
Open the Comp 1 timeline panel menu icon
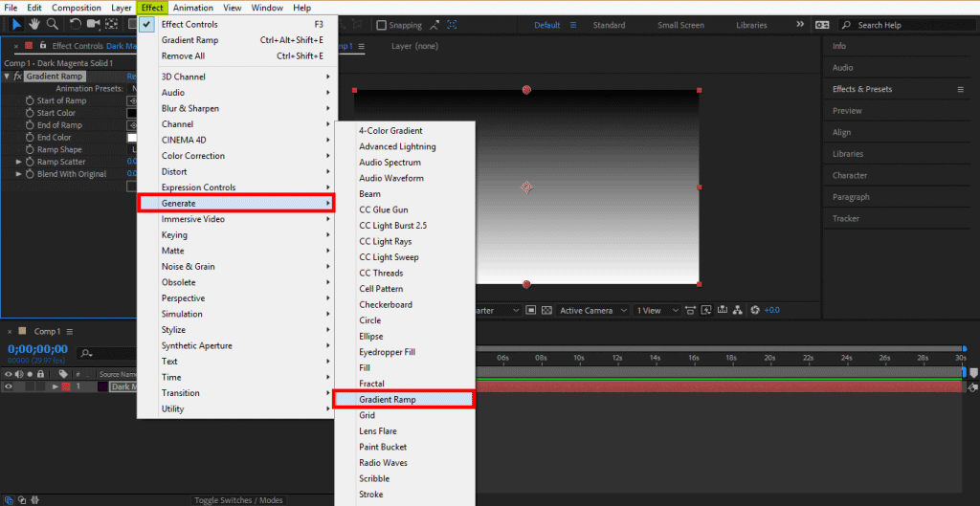click(69, 331)
